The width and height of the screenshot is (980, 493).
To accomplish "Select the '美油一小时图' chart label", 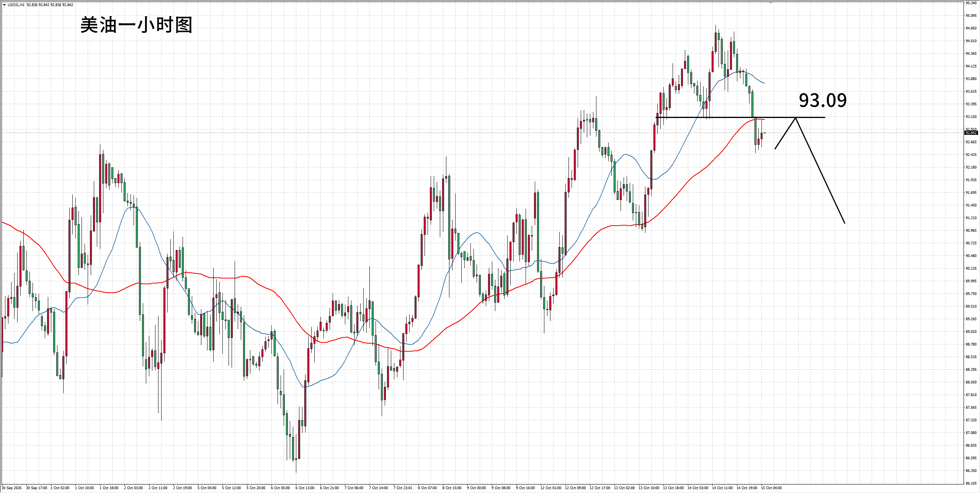I will [x=136, y=25].
